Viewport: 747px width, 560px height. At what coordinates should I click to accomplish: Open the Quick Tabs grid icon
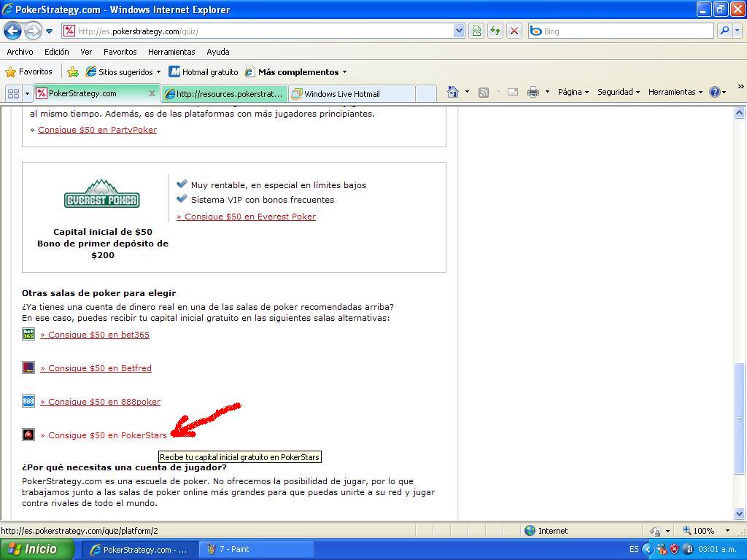(x=13, y=93)
